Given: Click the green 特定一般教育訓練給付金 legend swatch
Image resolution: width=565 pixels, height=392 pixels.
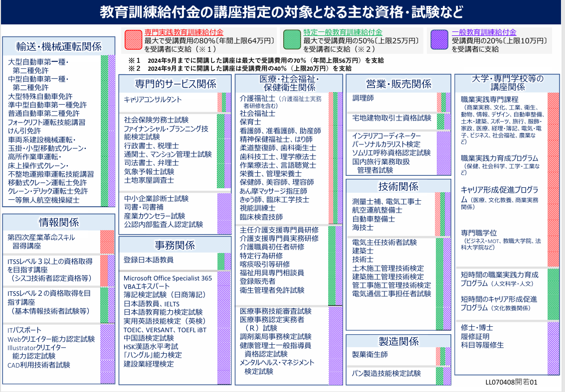Looking at the screenshot, I should click(293, 40).
